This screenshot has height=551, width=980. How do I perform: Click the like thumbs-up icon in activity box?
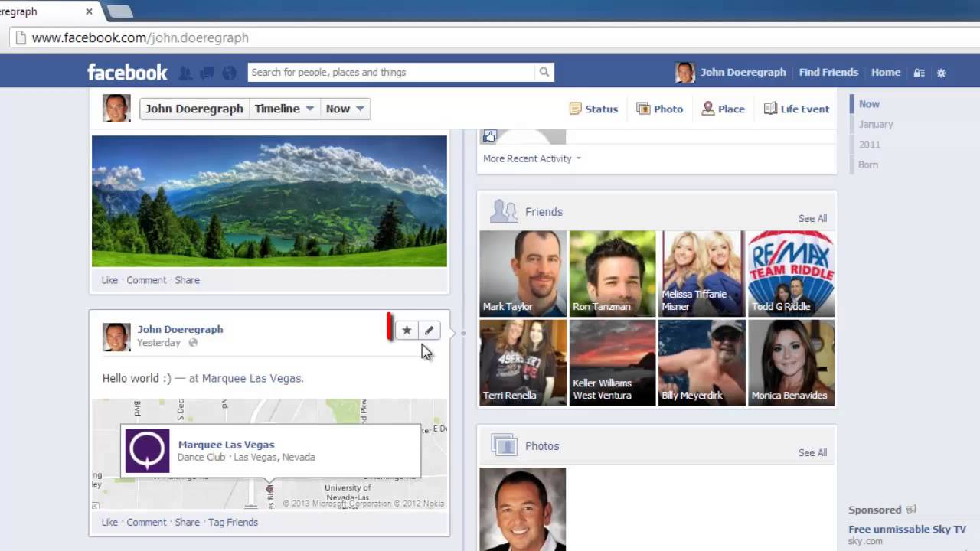tap(490, 136)
